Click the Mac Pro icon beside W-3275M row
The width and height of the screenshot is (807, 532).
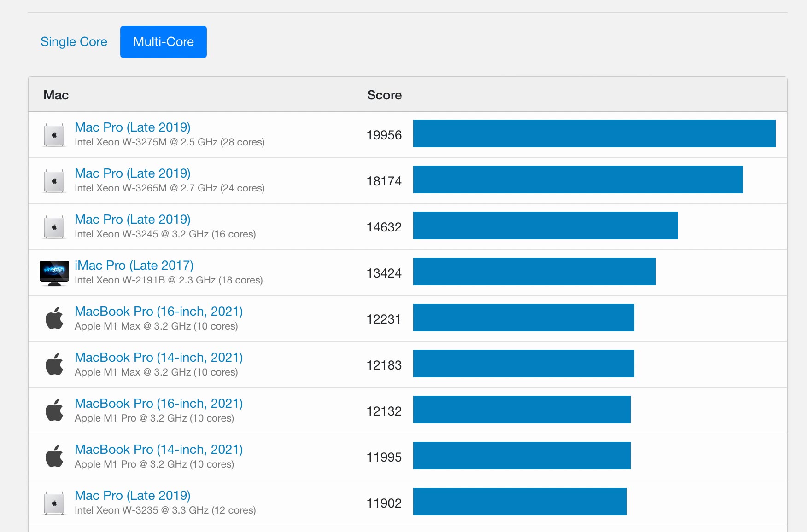click(54, 135)
